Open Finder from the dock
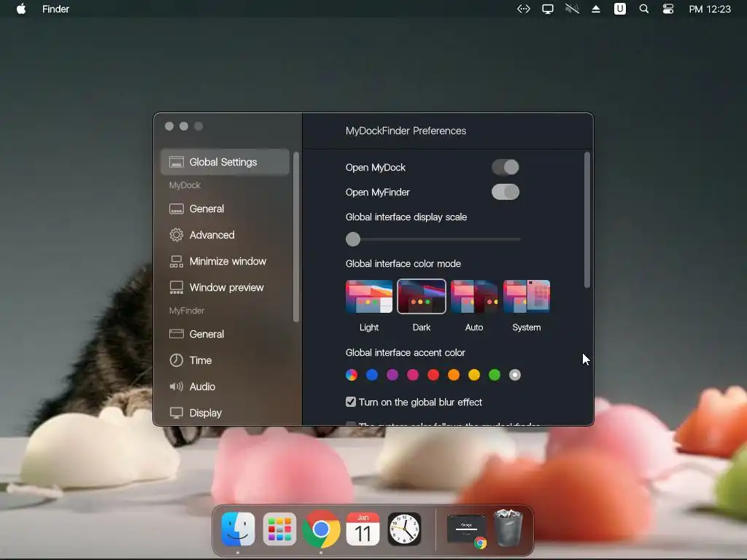This screenshot has width=747, height=560. tap(238, 529)
